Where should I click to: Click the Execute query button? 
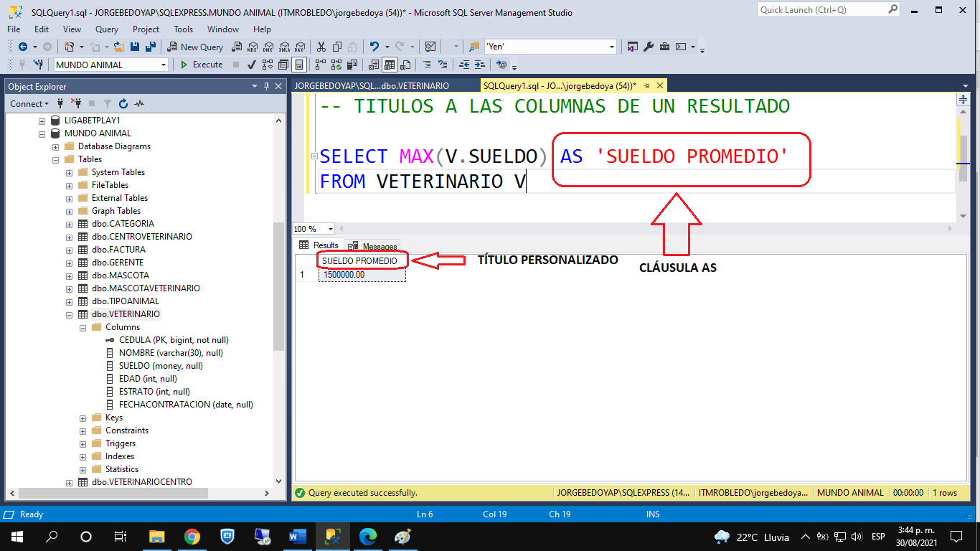click(x=201, y=65)
